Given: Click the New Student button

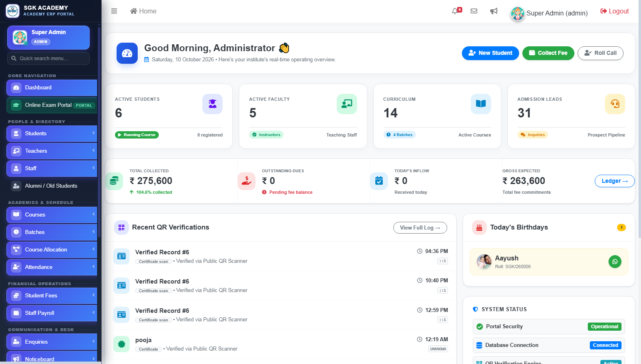Looking at the screenshot, I should (x=490, y=53).
